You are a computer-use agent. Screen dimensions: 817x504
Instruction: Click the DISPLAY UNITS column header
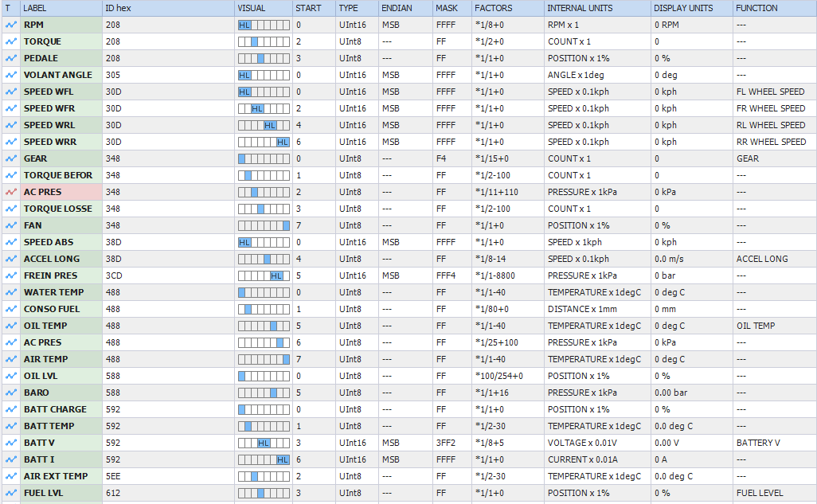pyautogui.click(x=692, y=8)
